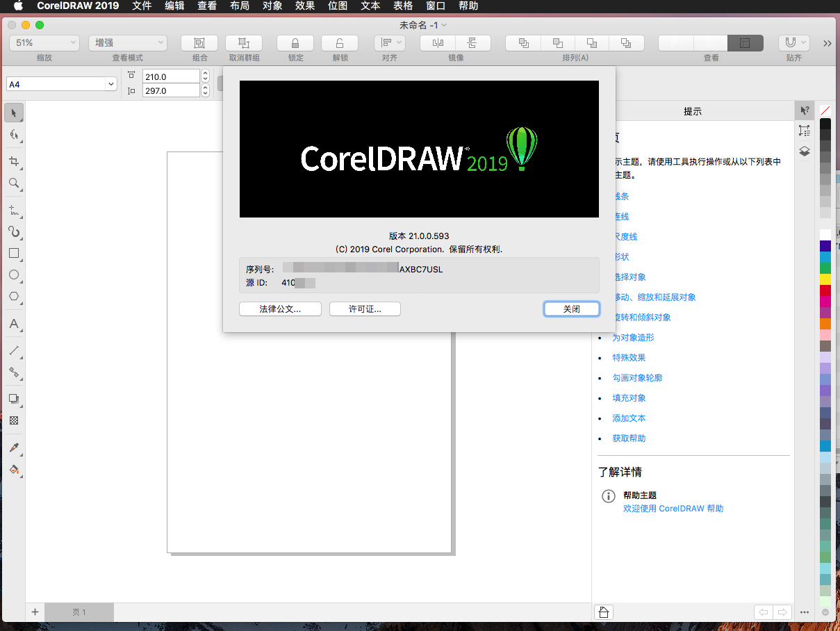
Task: Click the page width field showing 210.0
Action: tap(170, 76)
